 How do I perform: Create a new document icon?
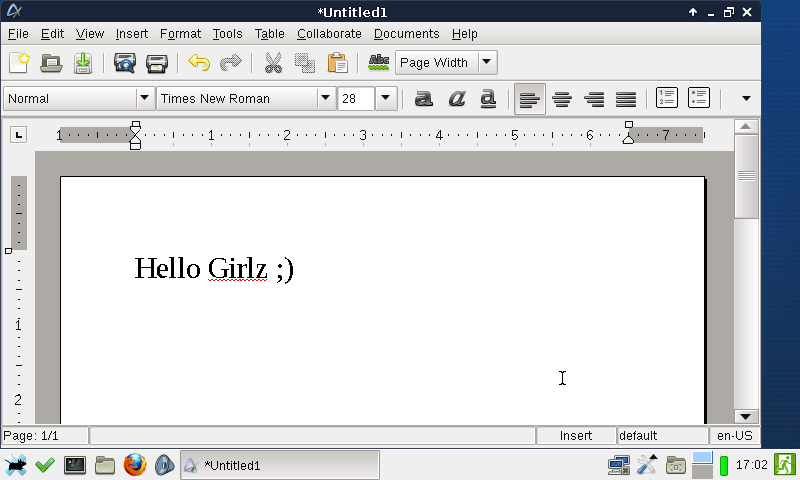19,63
